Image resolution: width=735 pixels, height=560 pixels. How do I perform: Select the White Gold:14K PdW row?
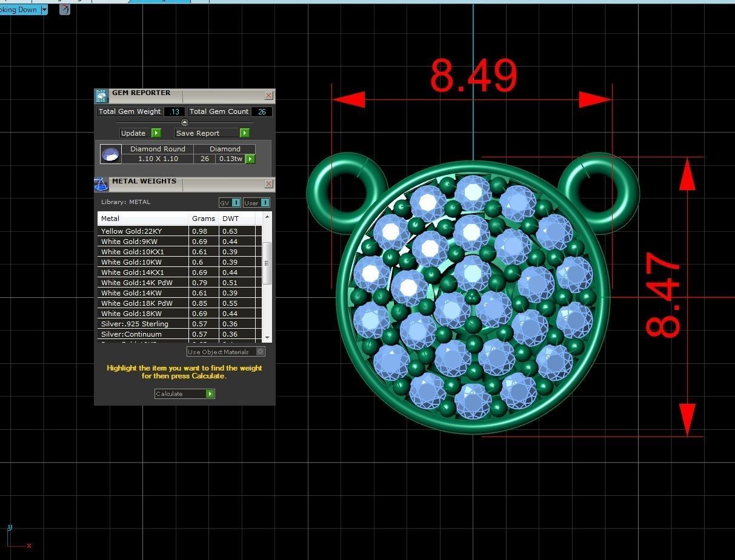pyautogui.click(x=179, y=283)
